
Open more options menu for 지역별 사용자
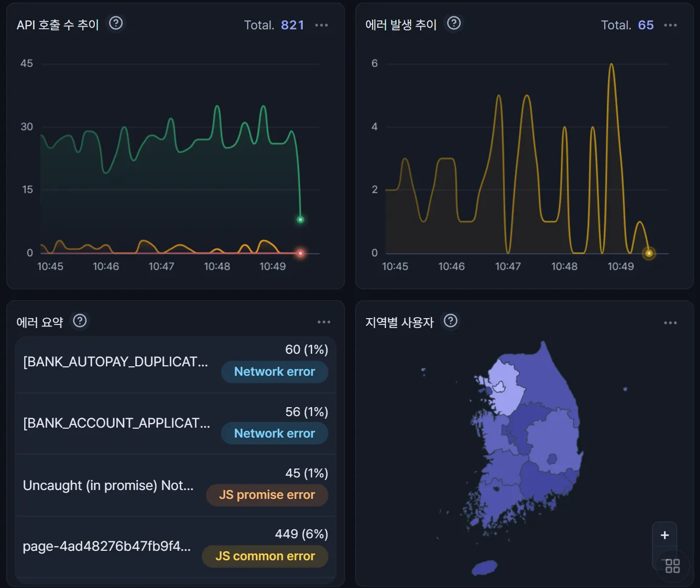[670, 323]
